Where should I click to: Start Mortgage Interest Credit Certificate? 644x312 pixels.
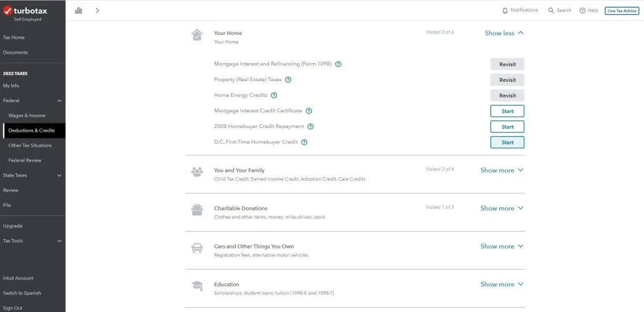507,111
